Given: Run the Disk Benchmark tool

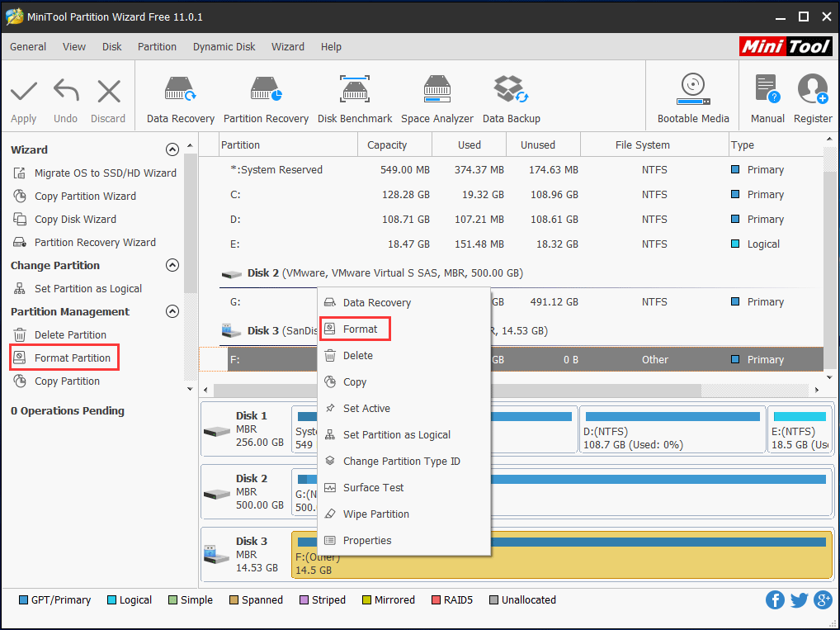Looking at the screenshot, I should (355, 95).
